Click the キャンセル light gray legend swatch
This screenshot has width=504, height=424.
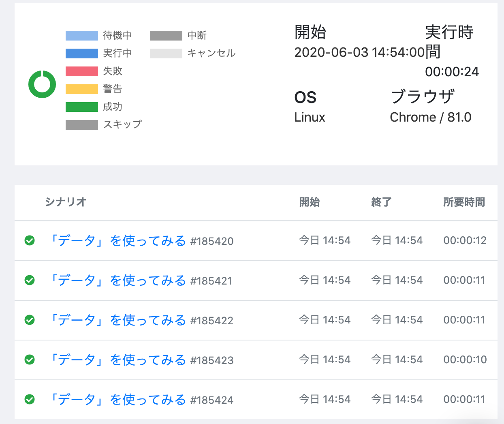tap(166, 54)
